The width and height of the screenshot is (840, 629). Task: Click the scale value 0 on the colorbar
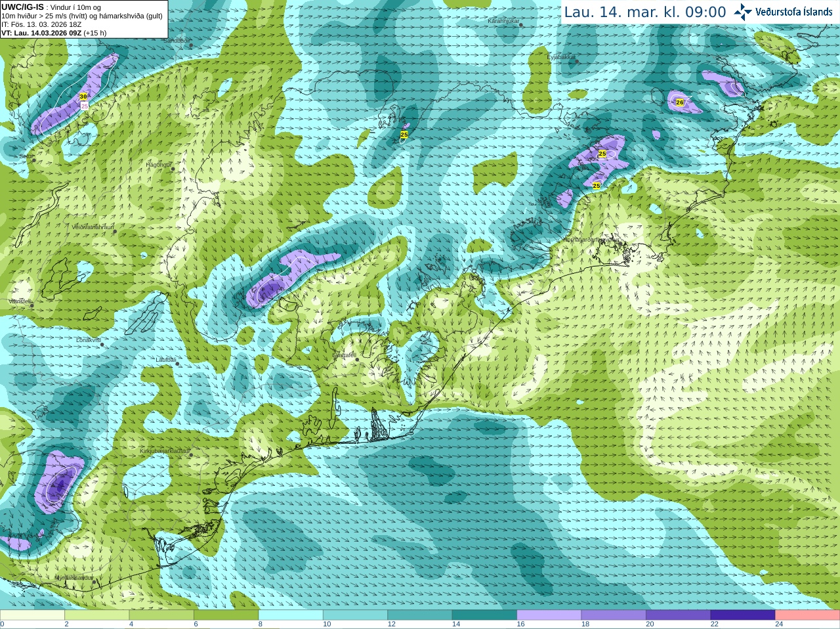click(2, 624)
